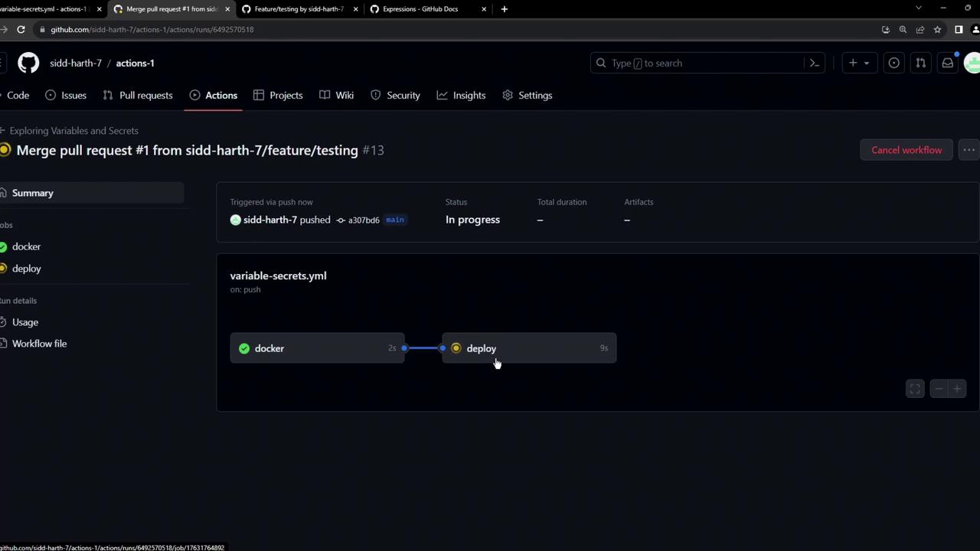Close the variable-secrets.yml browser tab
980x551 pixels.
pyautogui.click(x=99, y=9)
